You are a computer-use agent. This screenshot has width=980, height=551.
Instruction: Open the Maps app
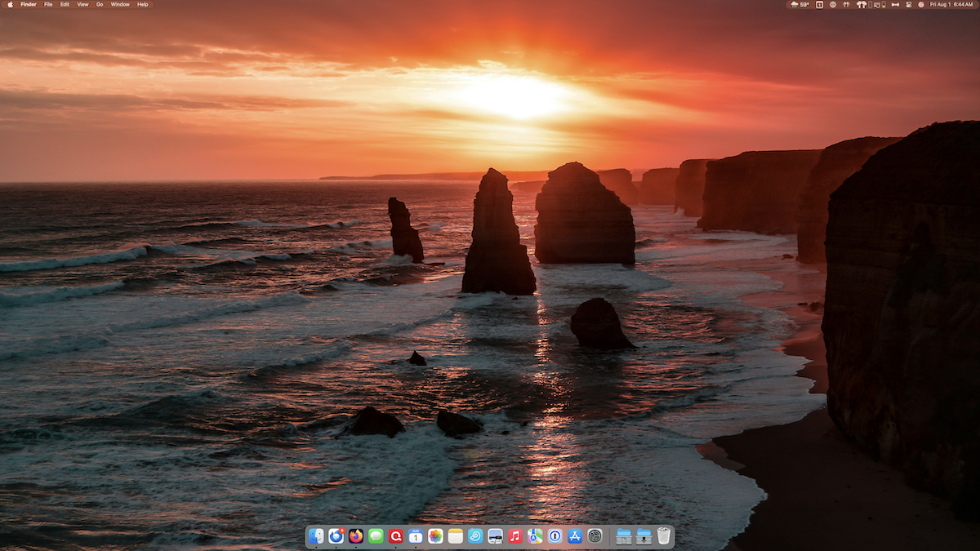535,536
